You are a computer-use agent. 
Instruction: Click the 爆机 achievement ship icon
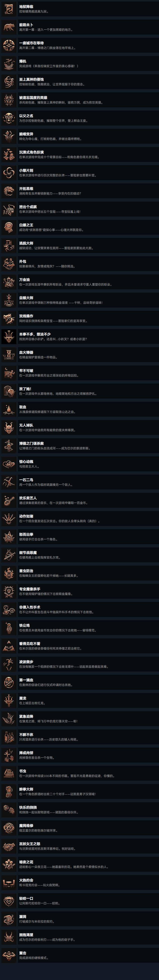pyautogui.click(x=9, y=63)
